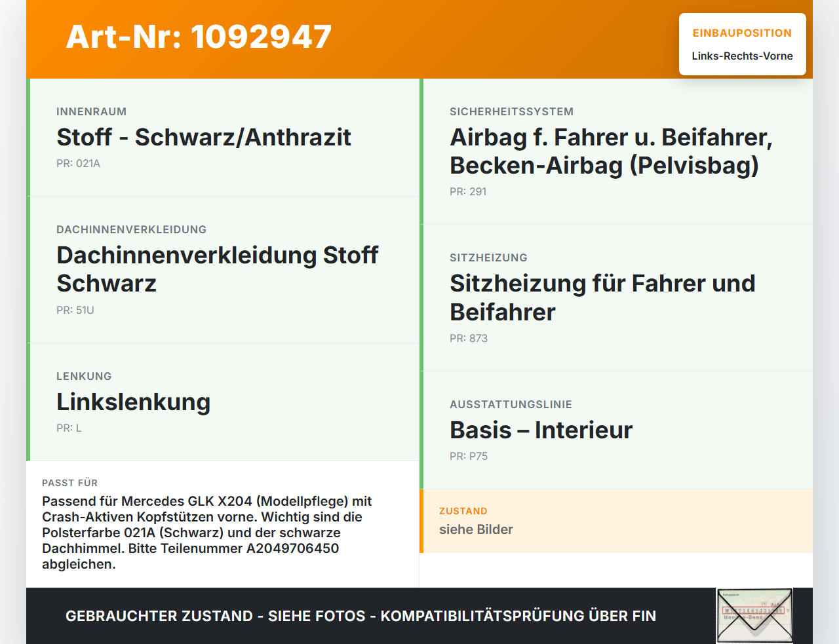Click the 'LENKUNG' label

[84, 376]
